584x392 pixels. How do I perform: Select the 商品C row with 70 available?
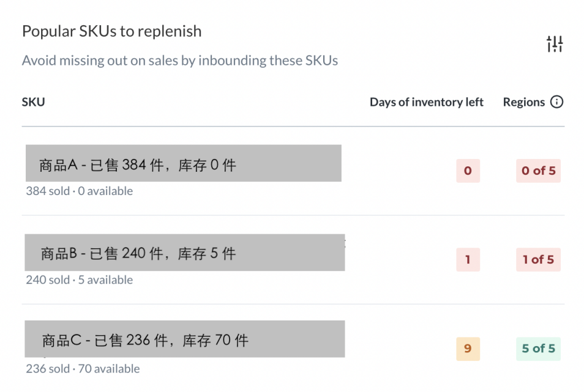184,339
